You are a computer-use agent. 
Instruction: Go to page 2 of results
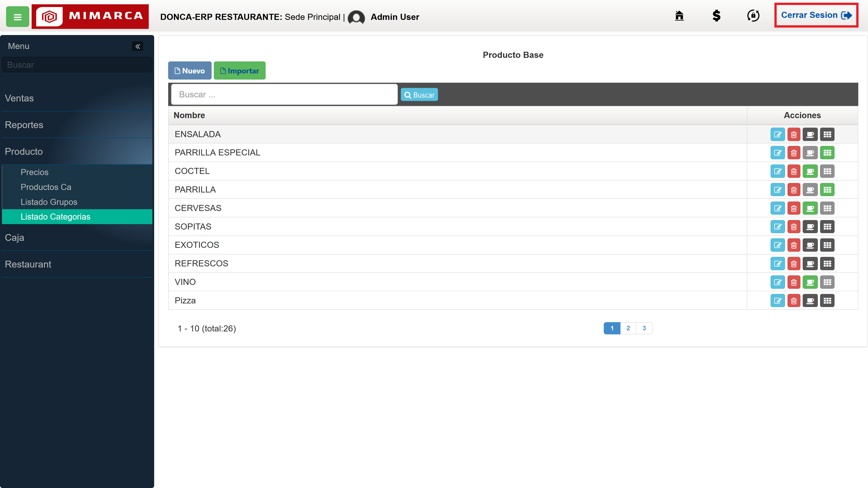click(628, 328)
